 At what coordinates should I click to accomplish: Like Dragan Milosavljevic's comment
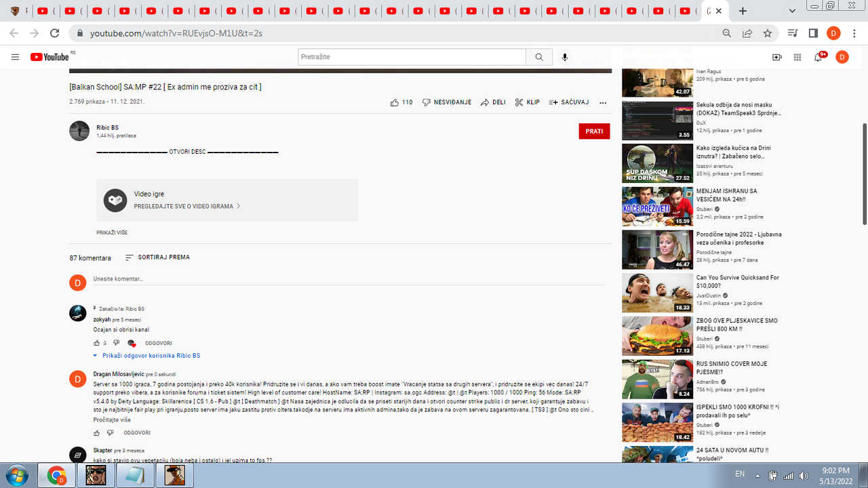click(x=96, y=432)
